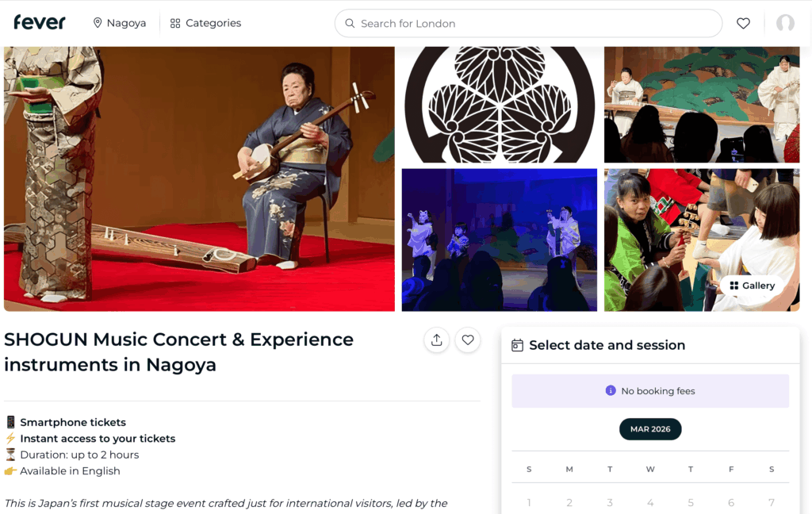Open the user profile avatar
Viewport: 812px width, 514px height.
coord(785,24)
